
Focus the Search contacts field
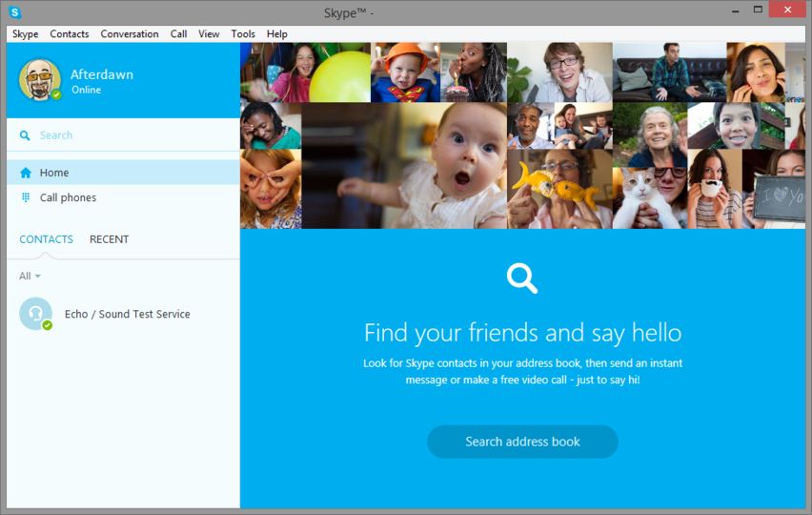[x=123, y=135]
